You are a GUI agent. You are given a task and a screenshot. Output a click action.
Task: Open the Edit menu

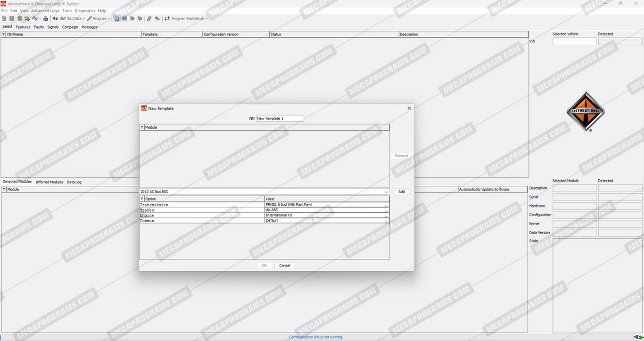(x=14, y=11)
